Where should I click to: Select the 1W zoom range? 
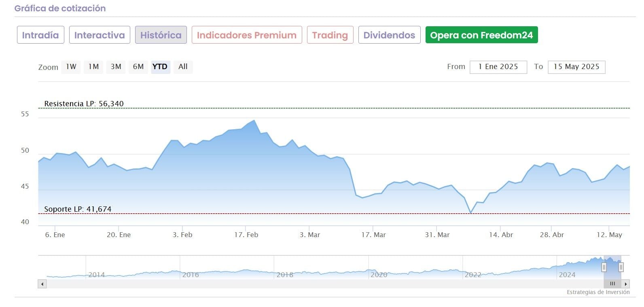pyautogui.click(x=71, y=67)
